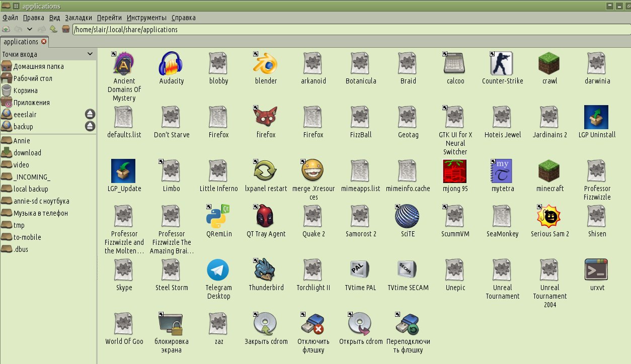
Task: Select the minecraft launcher icon
Action: (x=549, y=171)
